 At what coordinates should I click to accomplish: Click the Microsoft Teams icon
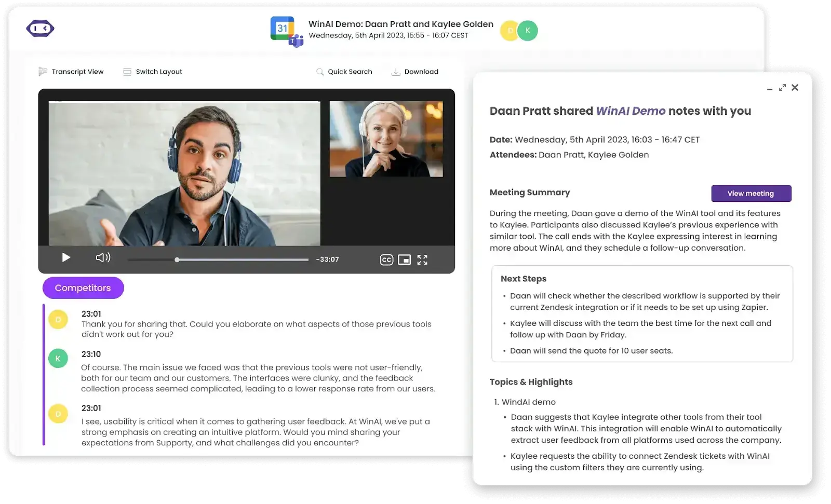pos(296,41)
